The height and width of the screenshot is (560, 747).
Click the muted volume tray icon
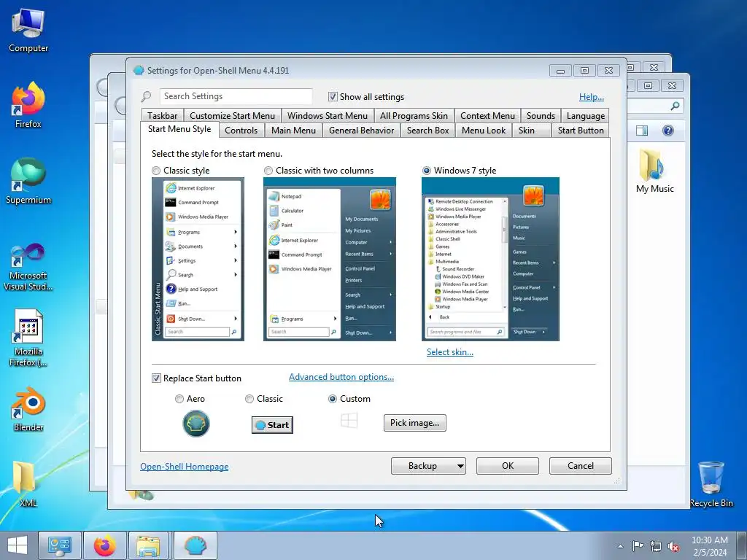673,546
